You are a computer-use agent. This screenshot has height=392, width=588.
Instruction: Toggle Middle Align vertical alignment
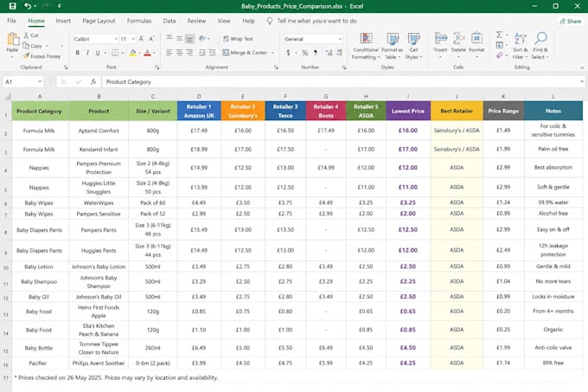(x=179, y=38)
